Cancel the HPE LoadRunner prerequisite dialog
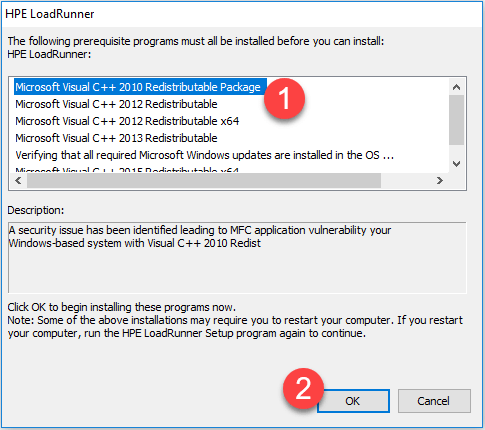485x430 pixels. (x=434, y=401)
